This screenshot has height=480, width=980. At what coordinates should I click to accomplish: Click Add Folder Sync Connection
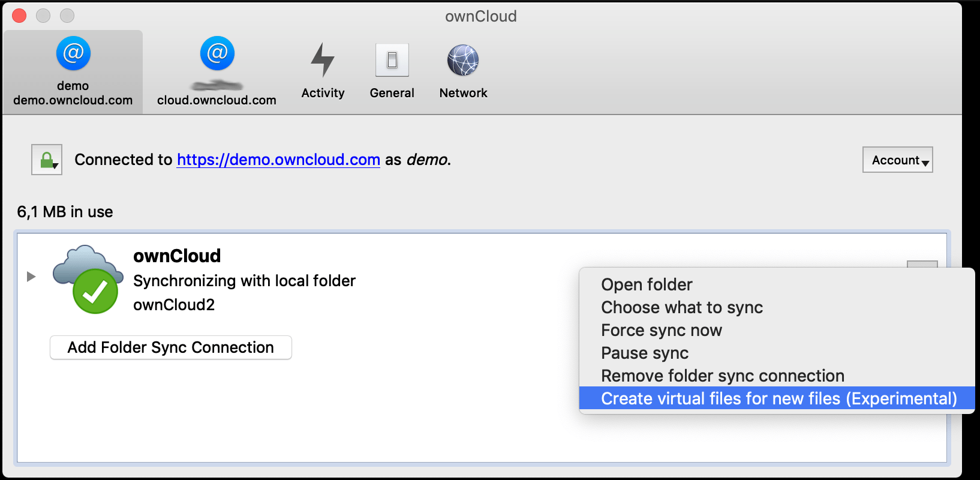pos(170,347)
